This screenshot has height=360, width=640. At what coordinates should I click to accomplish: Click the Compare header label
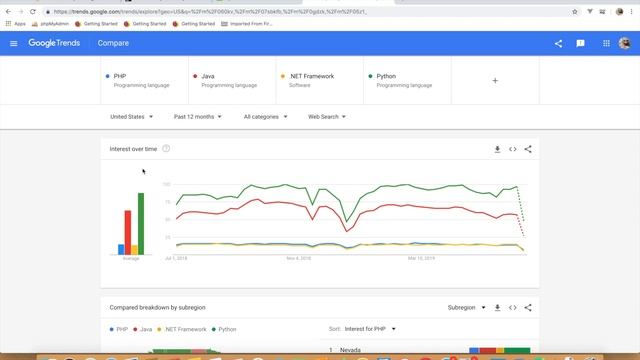click(x=113, y=43)
